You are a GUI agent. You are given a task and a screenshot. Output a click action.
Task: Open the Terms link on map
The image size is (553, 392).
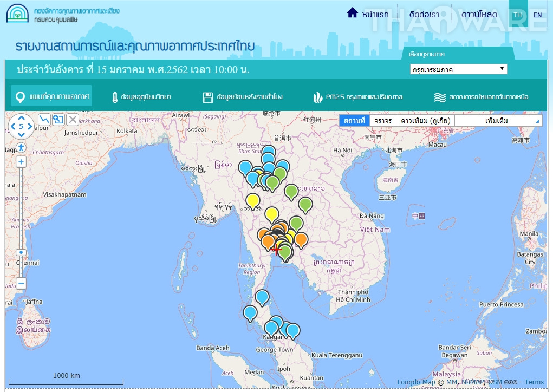point(534,382)
